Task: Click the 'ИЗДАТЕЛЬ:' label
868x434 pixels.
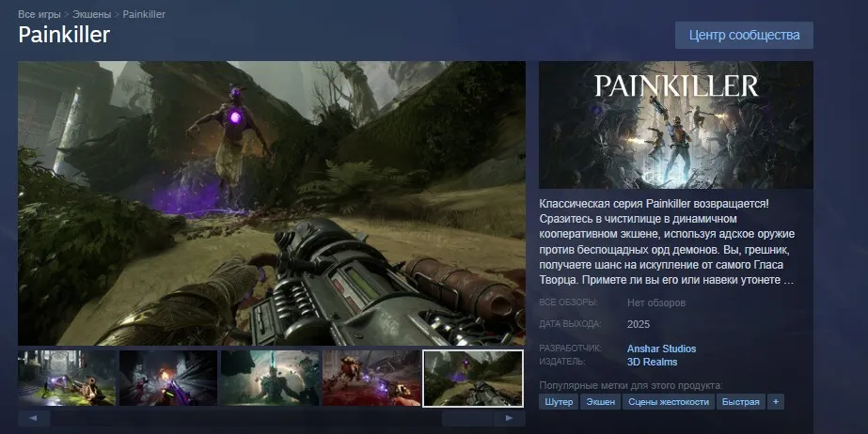Action: pos(561,362)
